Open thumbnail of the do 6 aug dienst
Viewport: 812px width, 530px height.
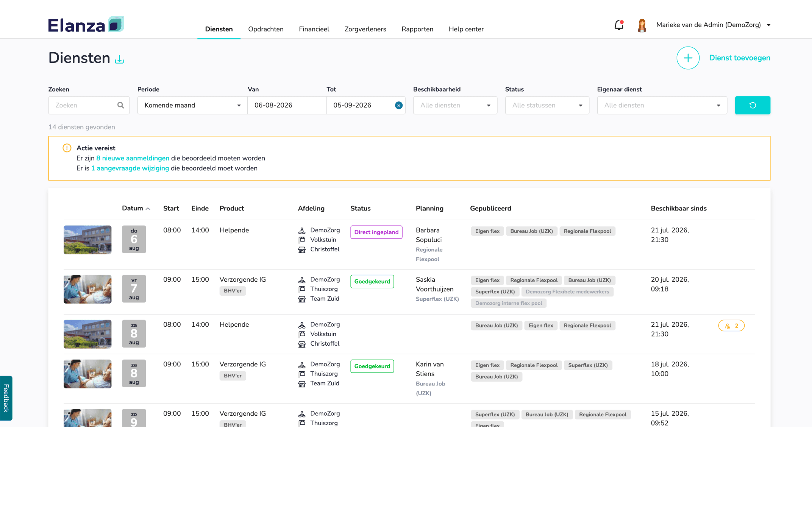tap(87, 240)
